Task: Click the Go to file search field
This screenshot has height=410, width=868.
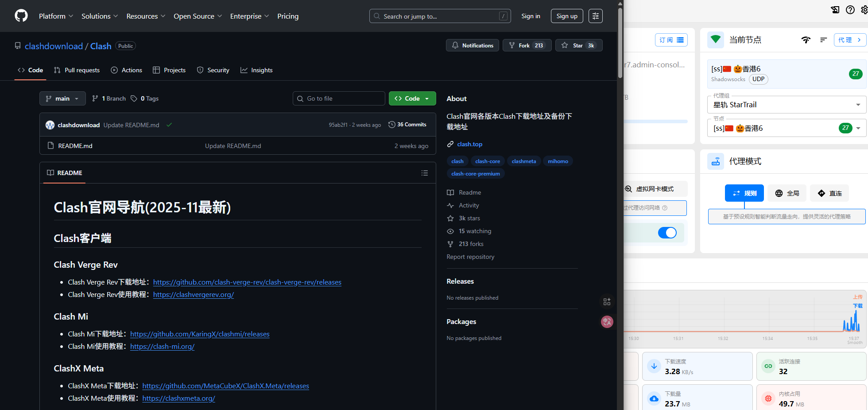Action: click(x=339, y=98)
